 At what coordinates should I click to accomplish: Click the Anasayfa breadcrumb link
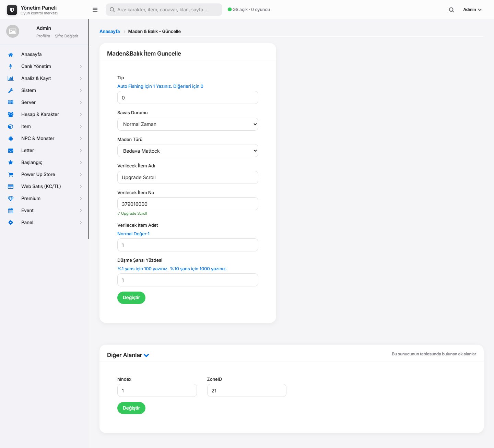(110, 31)
